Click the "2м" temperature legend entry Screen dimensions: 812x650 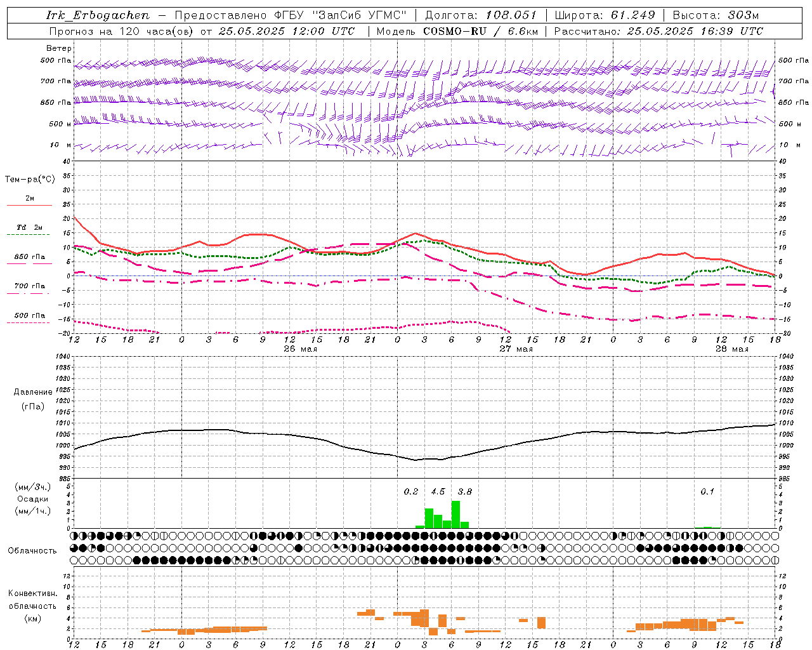pos(30,199)
